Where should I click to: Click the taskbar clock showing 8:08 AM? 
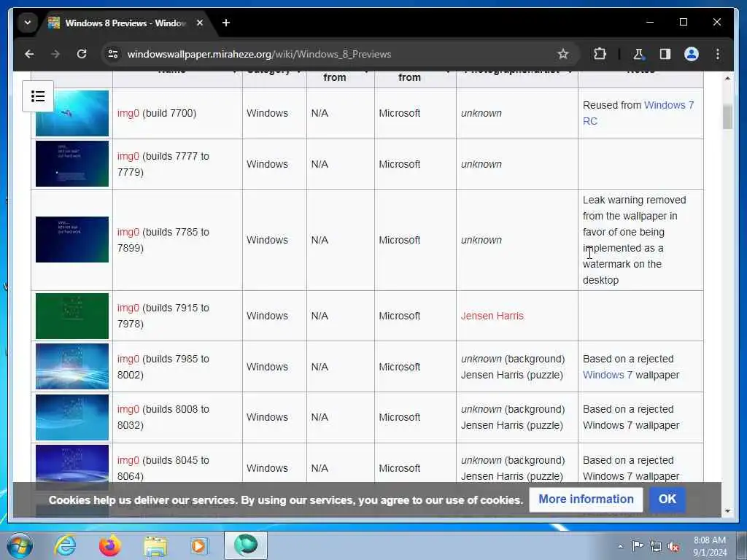(x=709, y=546)
